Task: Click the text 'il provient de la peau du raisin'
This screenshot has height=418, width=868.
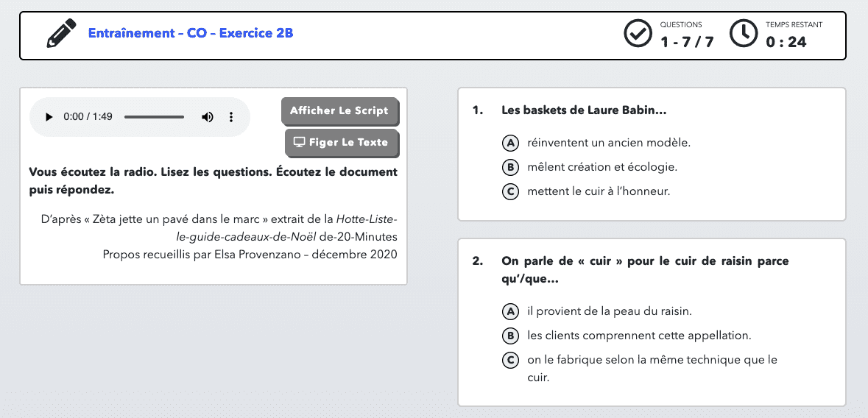Action: click(609, 311)
